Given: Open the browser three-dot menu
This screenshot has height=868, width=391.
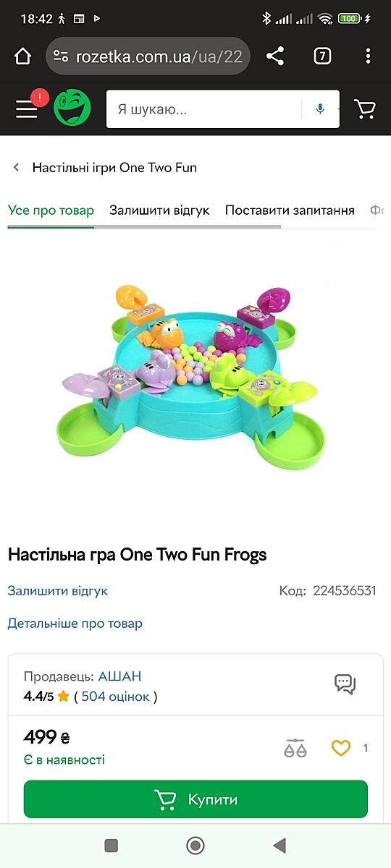Looking at the screenshot, I should pos(368,56).
